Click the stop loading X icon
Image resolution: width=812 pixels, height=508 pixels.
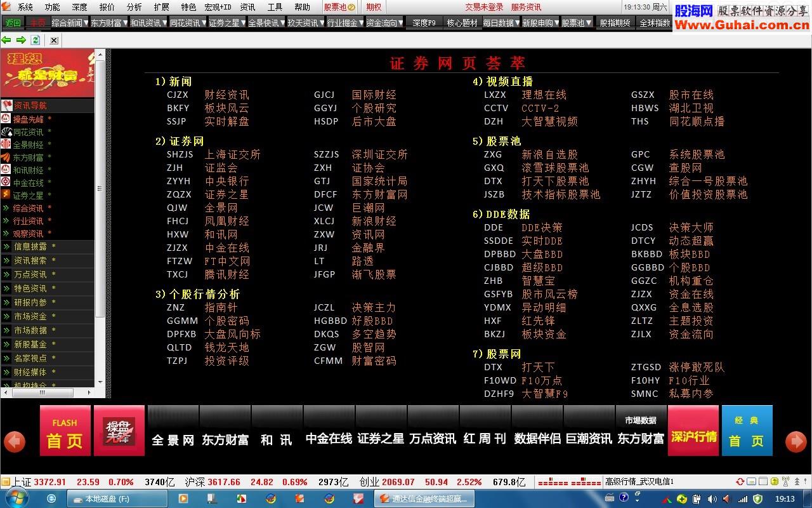click(54, 40)
